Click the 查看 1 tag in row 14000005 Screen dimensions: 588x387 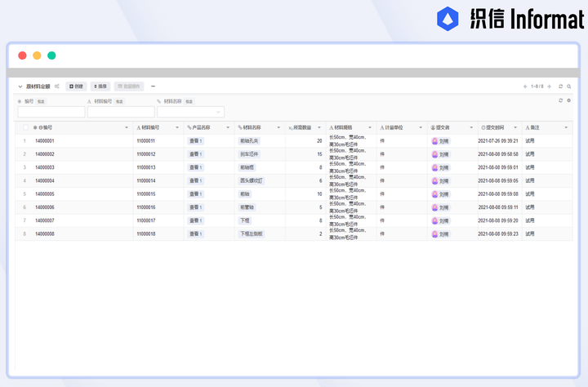click(196, 194)
